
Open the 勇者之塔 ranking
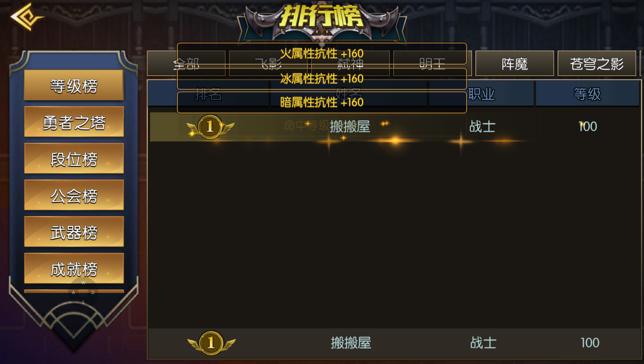[x=74, y=122]
